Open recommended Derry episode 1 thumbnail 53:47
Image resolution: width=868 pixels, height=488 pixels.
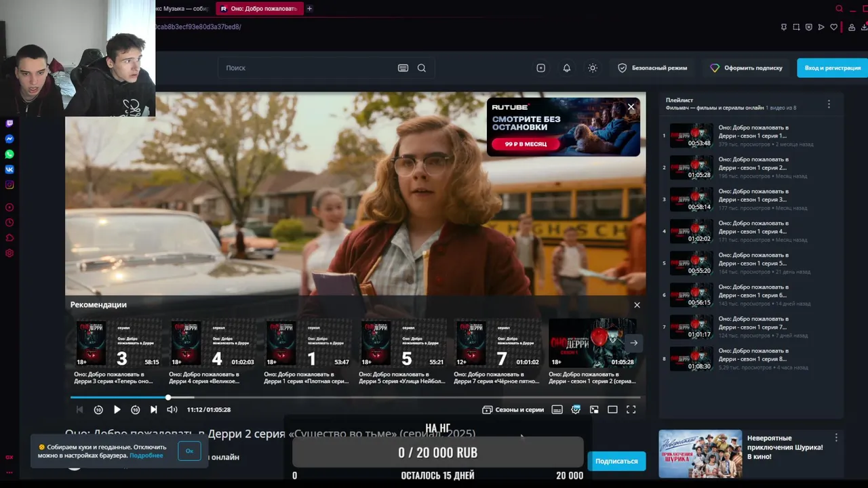point(308,343)
